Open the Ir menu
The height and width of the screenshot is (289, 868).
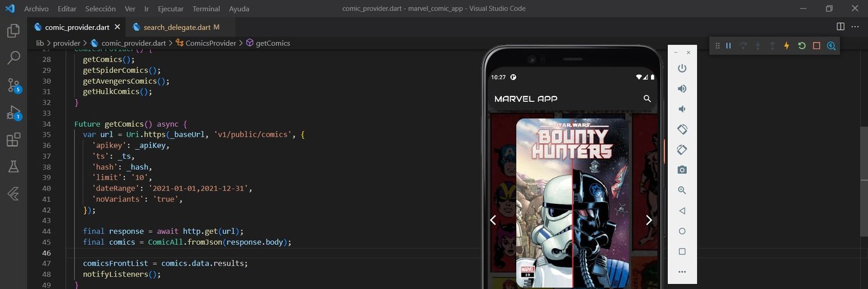[x=147, y=9]
